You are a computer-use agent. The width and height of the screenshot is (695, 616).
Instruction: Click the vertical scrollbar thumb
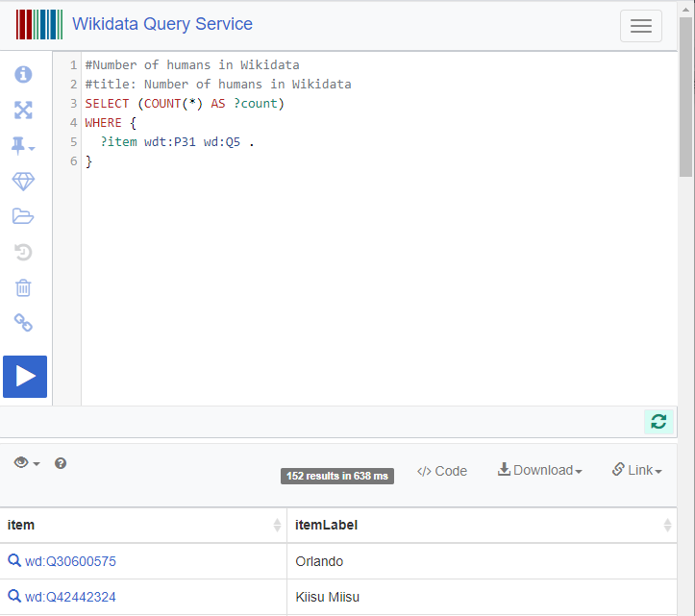685,97
